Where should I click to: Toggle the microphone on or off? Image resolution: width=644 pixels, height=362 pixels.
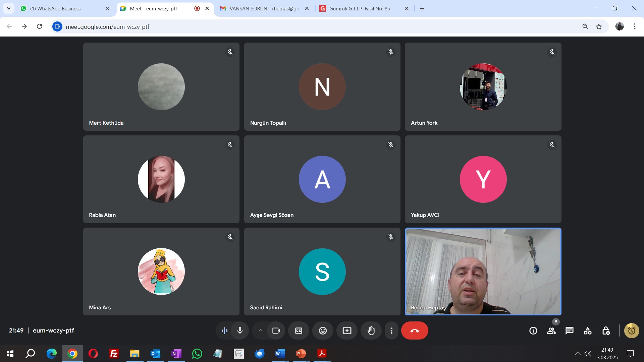click(x=240, y=331)
